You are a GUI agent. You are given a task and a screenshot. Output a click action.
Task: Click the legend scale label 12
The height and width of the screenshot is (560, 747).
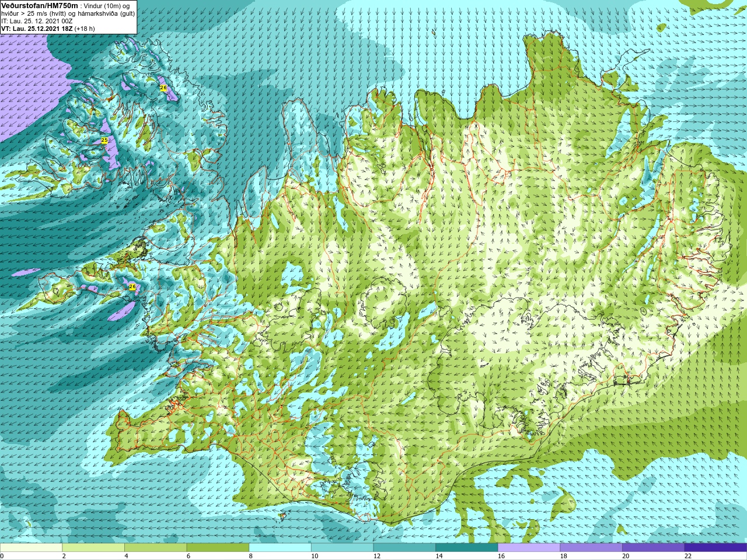pyautogui.click(x=377, y=556)
